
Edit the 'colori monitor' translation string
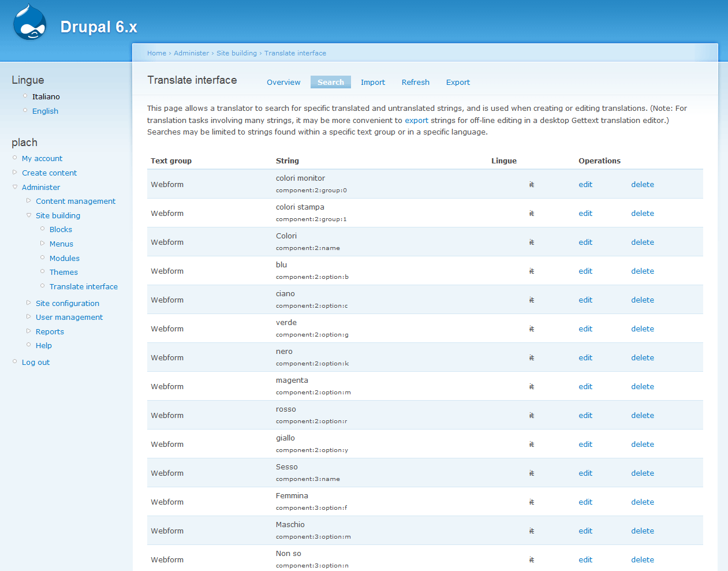coord(585,184)
